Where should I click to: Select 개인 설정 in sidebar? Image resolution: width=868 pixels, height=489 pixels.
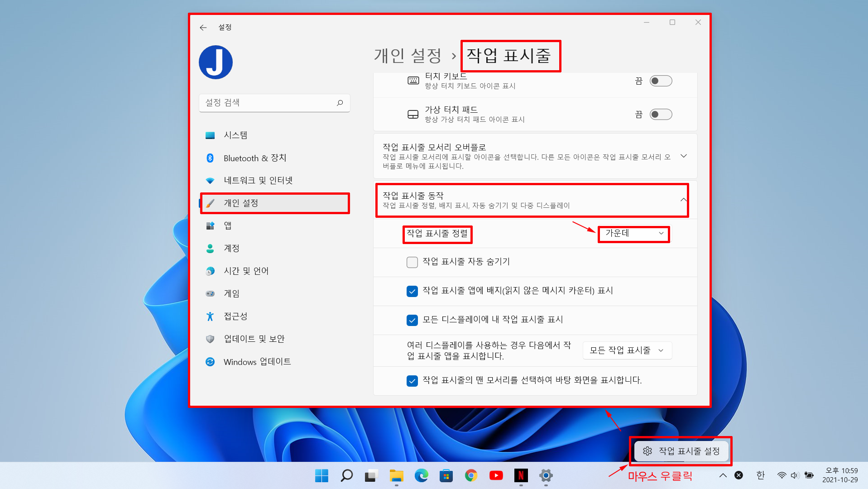pos(274,203)
